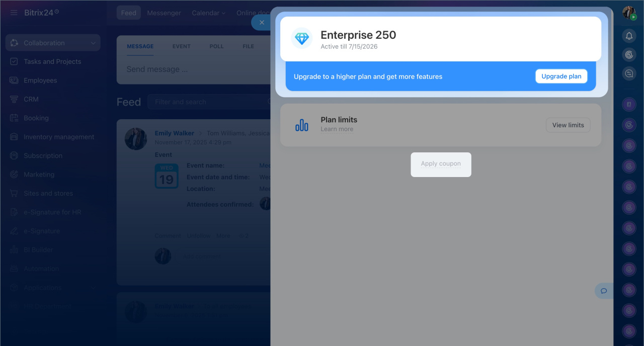Select the Poll tab in post composer

(x=216, y=46)
